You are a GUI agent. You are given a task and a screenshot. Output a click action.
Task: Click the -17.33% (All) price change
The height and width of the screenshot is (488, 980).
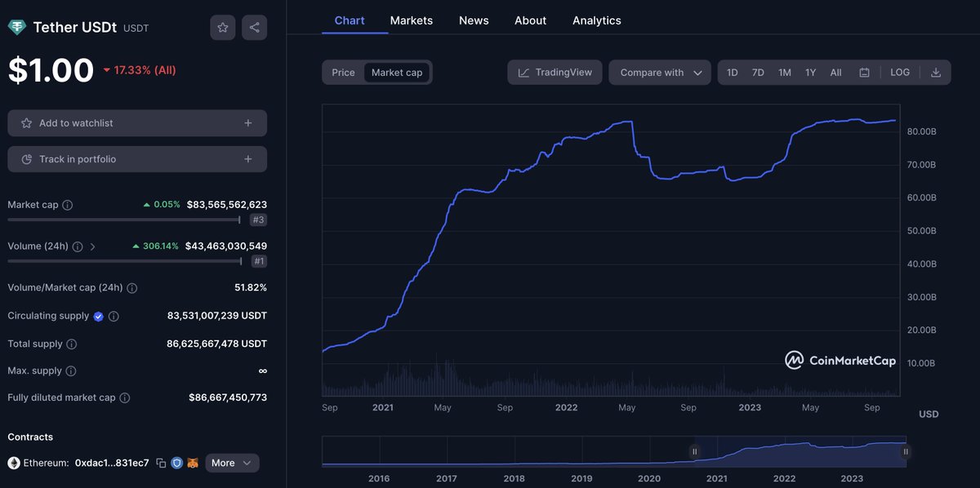[x=140, y=70]
